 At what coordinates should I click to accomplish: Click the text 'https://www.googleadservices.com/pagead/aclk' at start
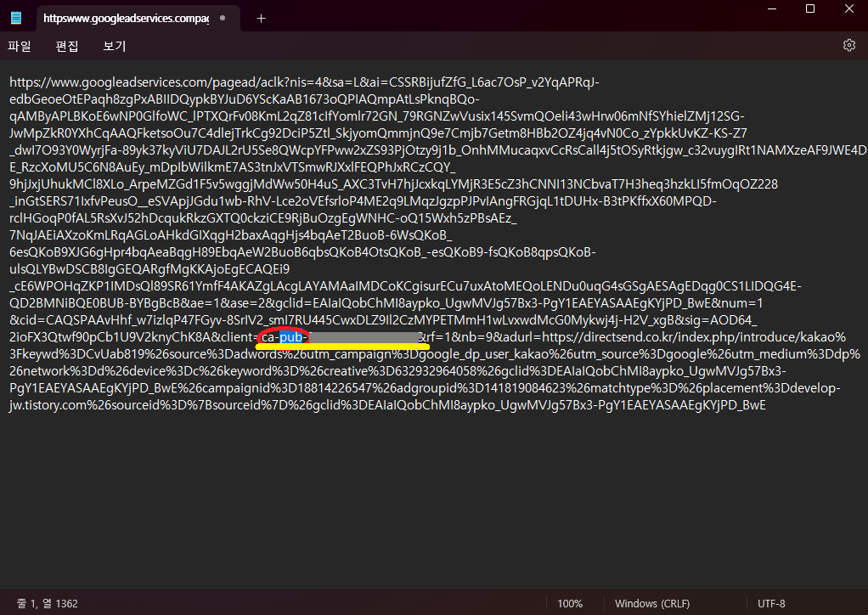pos(146,82)
